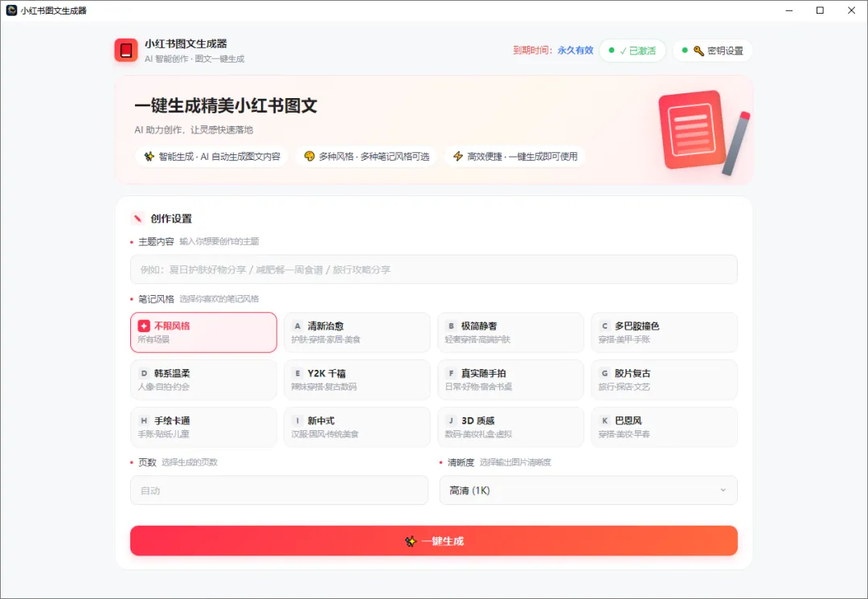Pick the 多巴胺撞色 style card
The height and width of the screenshot is (599, 868).
point(665,332)
